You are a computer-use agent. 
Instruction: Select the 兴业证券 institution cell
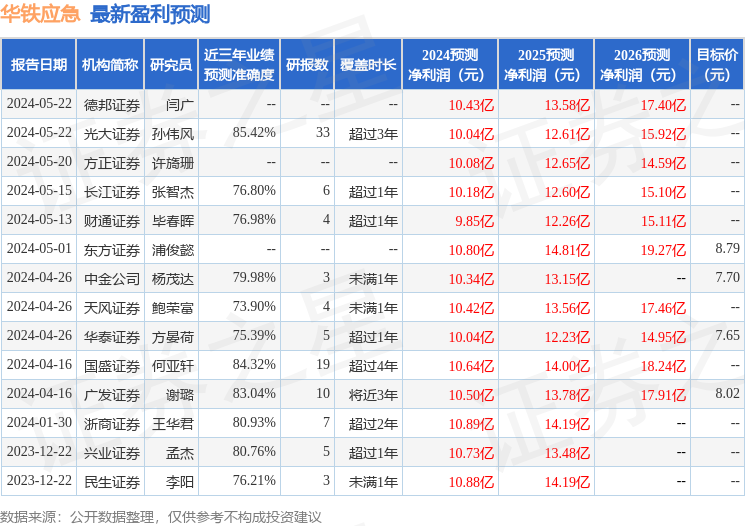coord(112,453)
